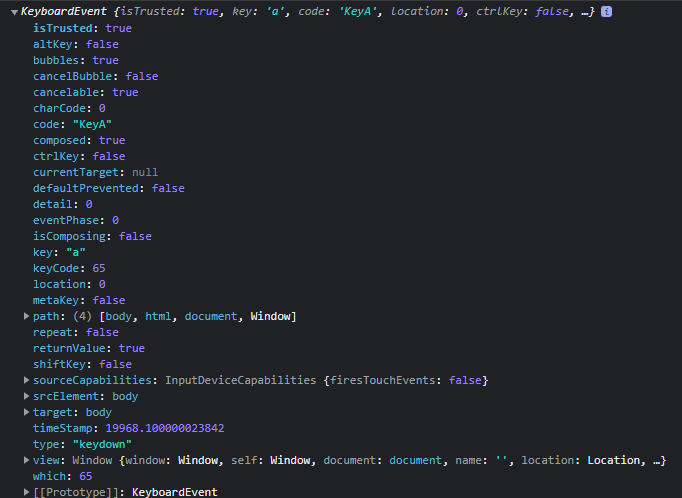The height and width of the screenshot is (498, 682).
Task: Click the firesTouchEvents: false preview
Action: [405, 380]
